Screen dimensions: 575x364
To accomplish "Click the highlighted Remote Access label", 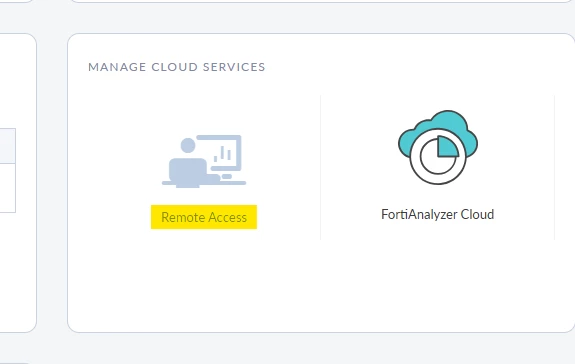I will tap(204, 217).
